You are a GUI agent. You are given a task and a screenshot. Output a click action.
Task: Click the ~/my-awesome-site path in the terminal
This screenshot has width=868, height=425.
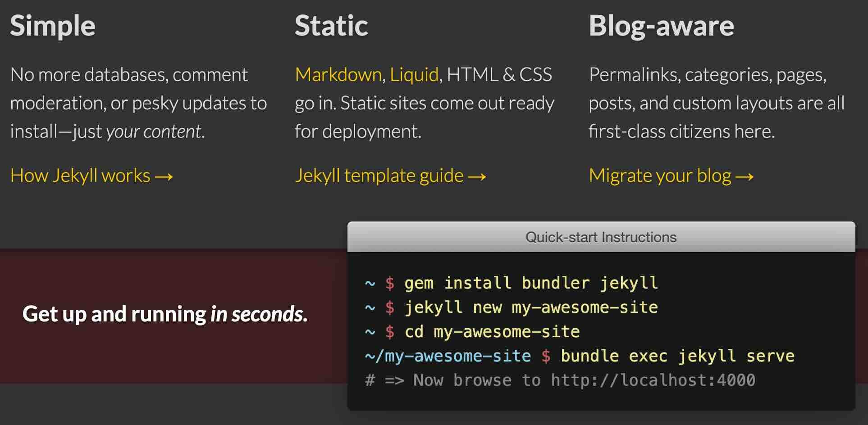(448, 356)
